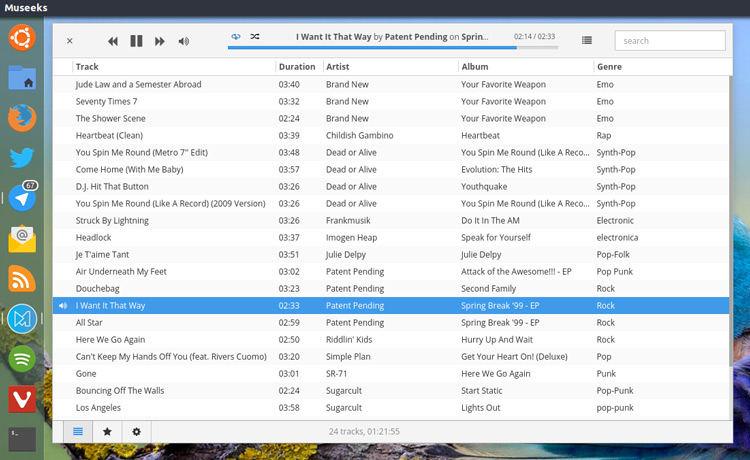
Task: Pause the current song
Action: pos(136,41)
